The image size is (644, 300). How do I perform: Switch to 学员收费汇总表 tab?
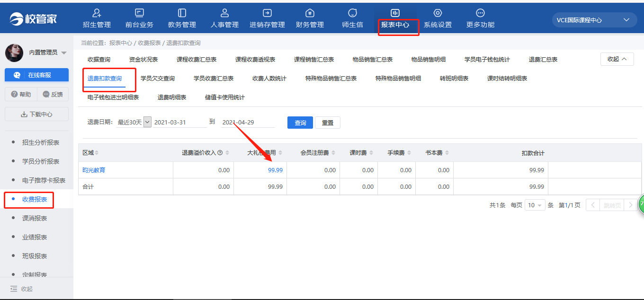(214, 79)
